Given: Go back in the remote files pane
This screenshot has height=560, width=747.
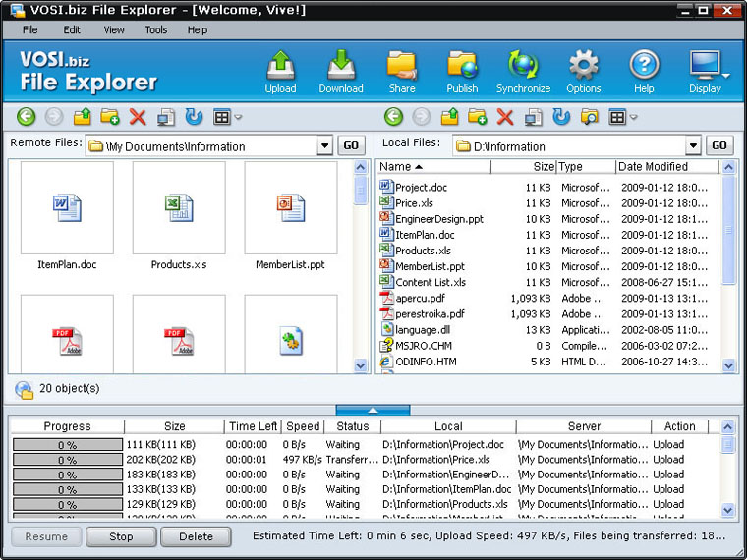Looking at the screenshot, I should (27, 117).
